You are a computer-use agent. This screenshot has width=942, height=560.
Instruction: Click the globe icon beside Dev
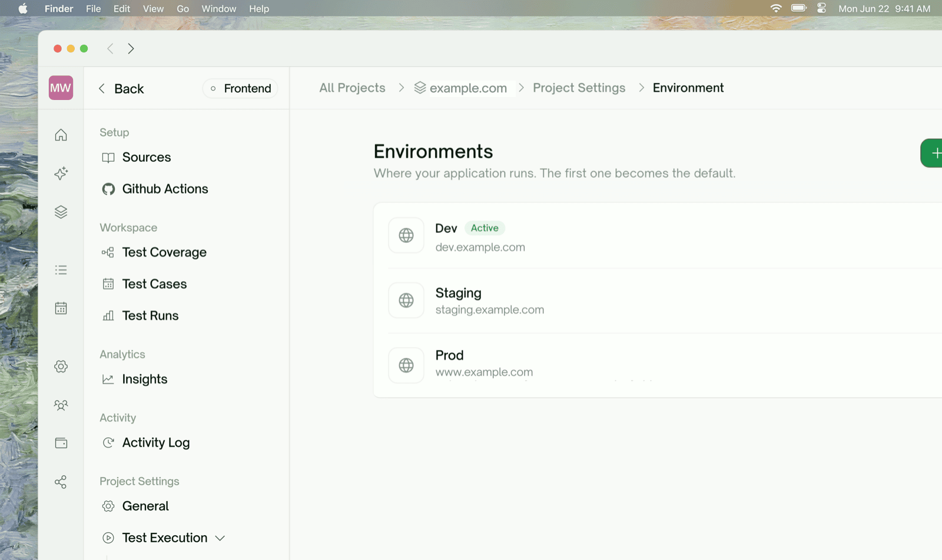coord(406,235)
